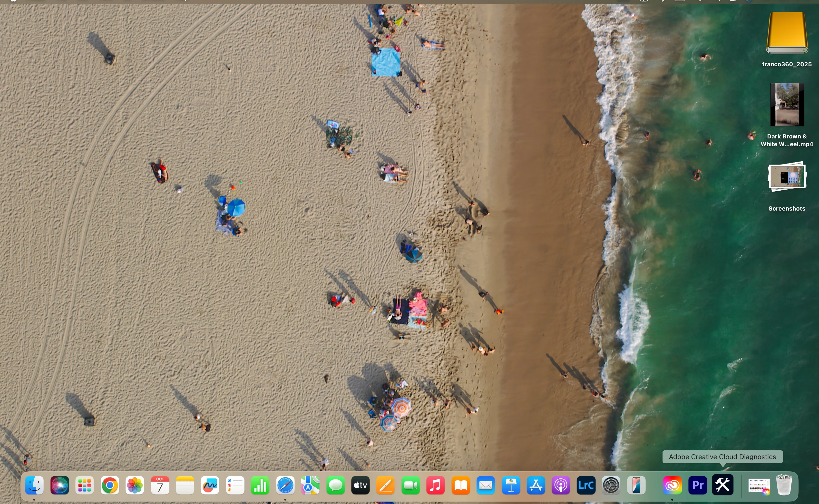819x504 pixels.
Task: Open Adobe Creative Cloud app
Action: (x=672, y=485)
